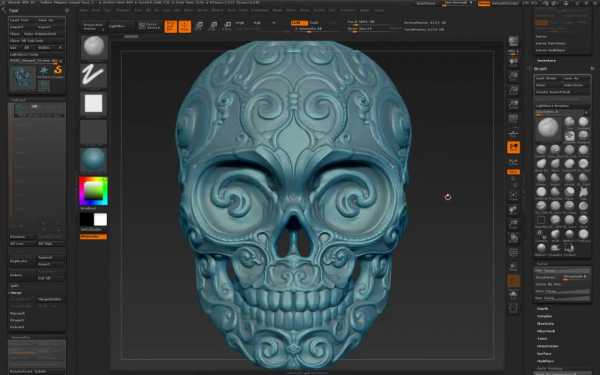
Task: Open the empty Texture selector
Action: tap(94, 132)
